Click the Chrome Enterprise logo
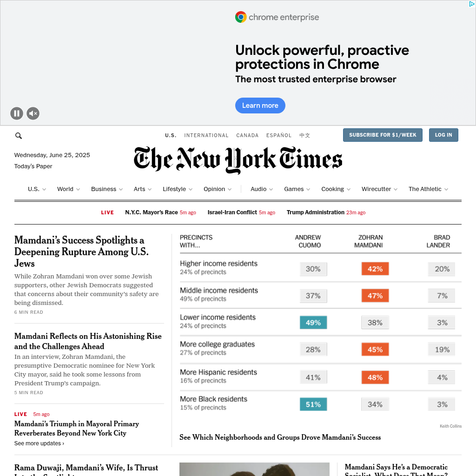Image resolution: width=476 pixels, height=476 pixels. click(277, 18)
